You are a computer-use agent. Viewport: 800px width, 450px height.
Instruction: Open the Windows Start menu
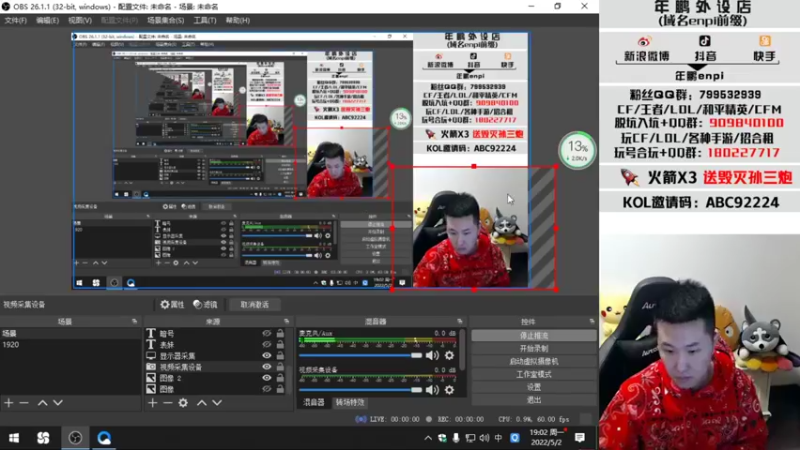pos(14,438)
